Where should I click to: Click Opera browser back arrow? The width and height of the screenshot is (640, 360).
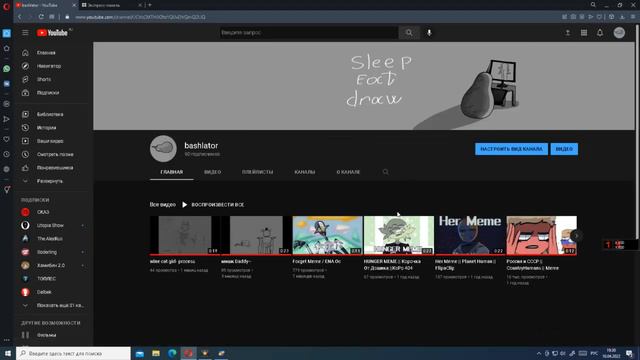tap(19, 17)
